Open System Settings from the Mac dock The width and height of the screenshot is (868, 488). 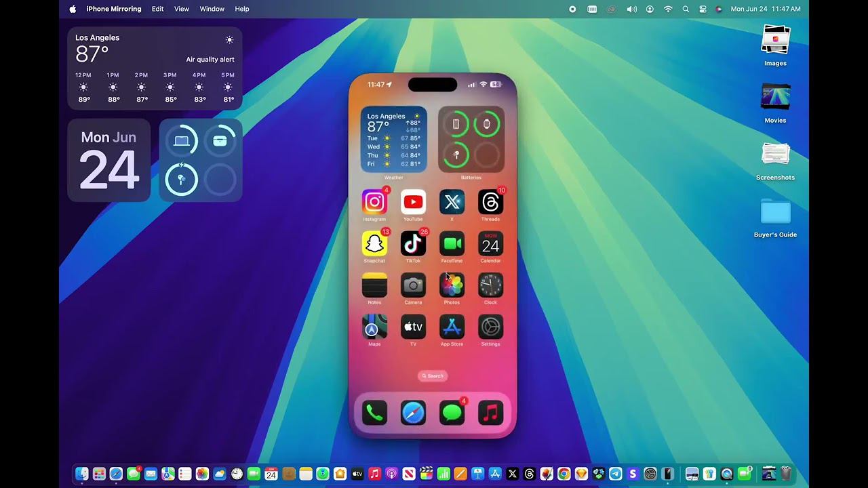tap(650, 474)
